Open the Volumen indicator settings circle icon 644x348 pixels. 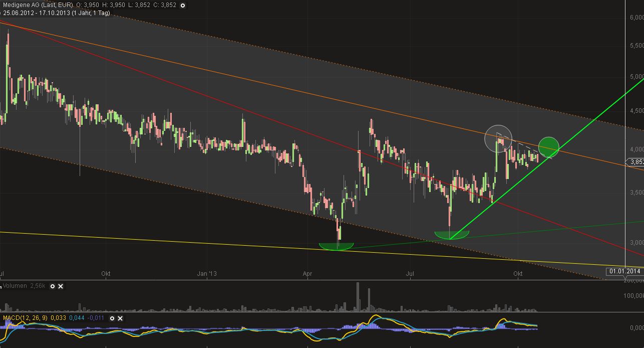click(x=52, y=286)
